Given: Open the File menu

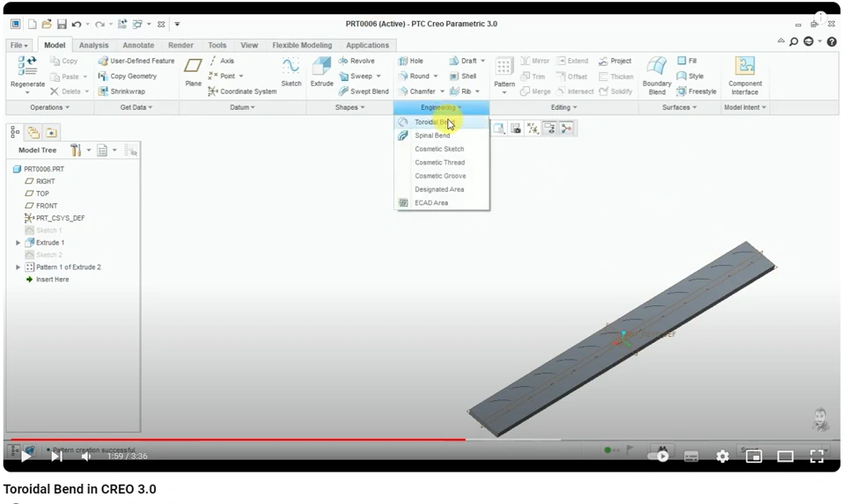Looking at the screenshot, I should pos(18,45).
